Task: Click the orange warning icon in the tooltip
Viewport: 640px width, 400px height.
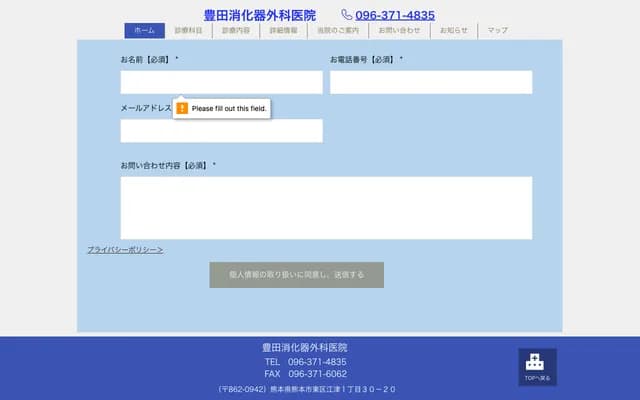Action: 182,108
